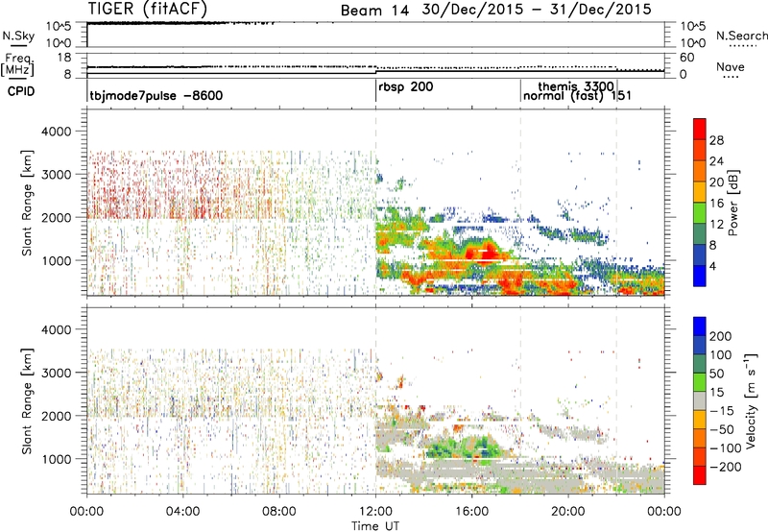
Task: Click the right-end '00:00' time tick label
Action: 664,512
